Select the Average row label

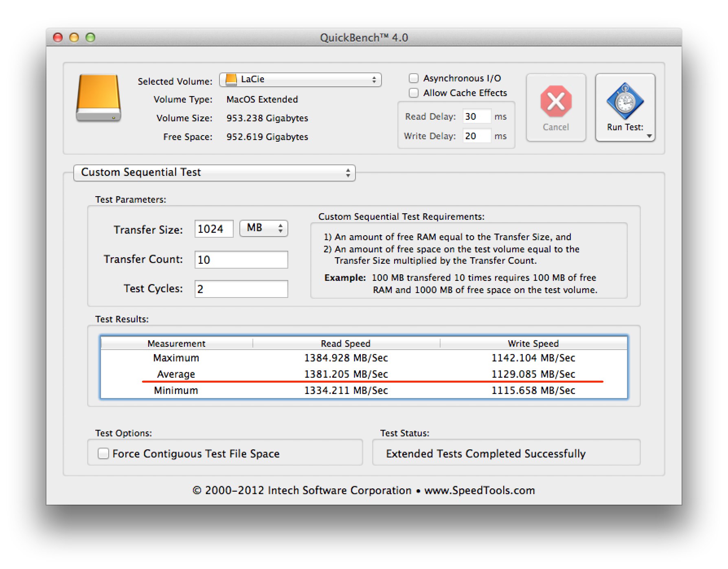tap(176, 374)
